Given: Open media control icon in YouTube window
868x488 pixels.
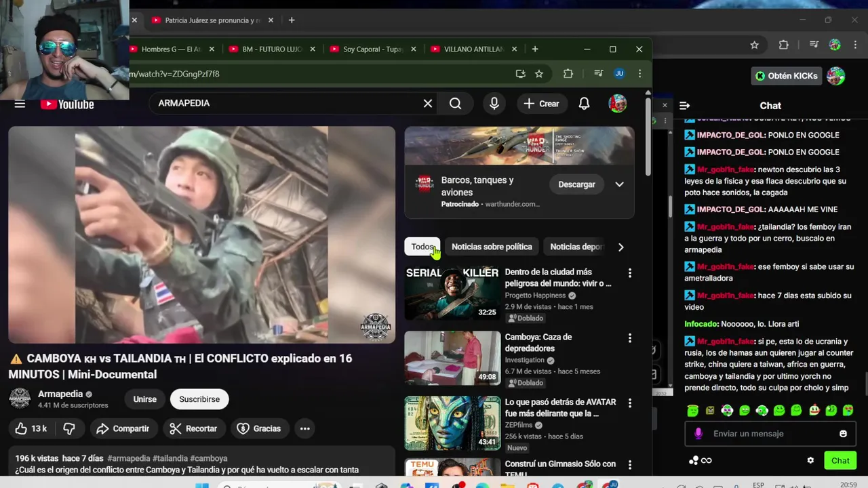Looking at the screenshot, I should (x=598, y=73).
